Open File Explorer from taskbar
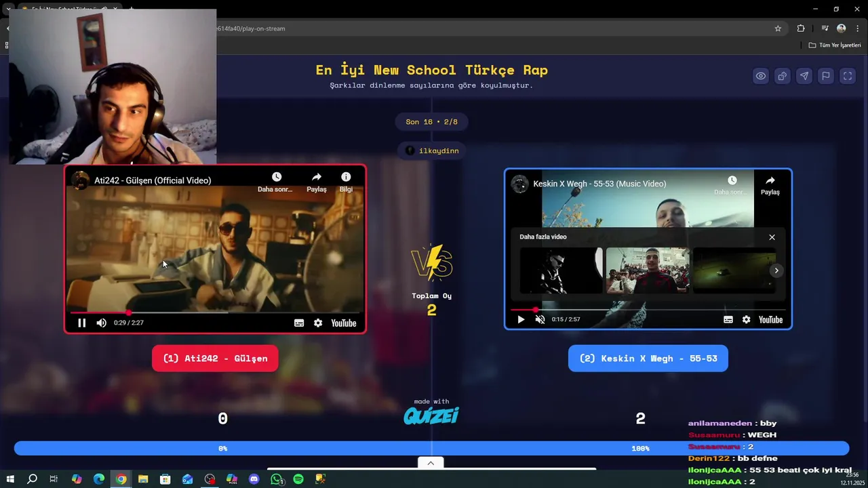The image size is (868, 488). (x=143, y=479)
